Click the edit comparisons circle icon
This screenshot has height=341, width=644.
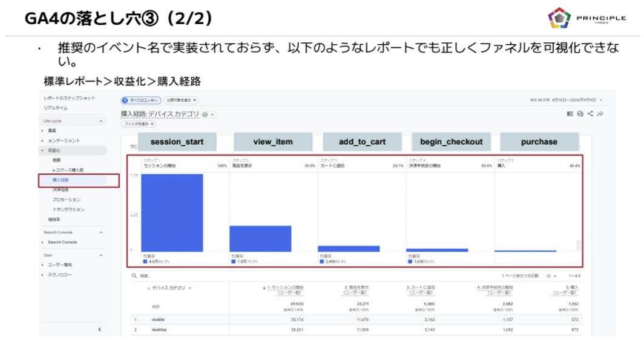pos(580,113)
